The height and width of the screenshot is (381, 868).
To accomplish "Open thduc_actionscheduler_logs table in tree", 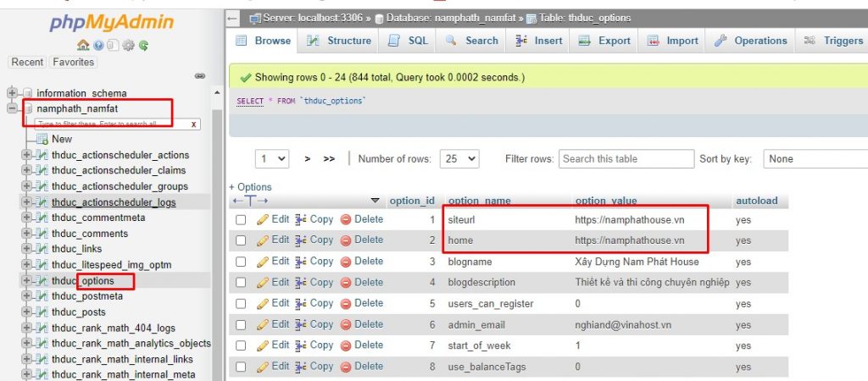I will click(114, 202).
